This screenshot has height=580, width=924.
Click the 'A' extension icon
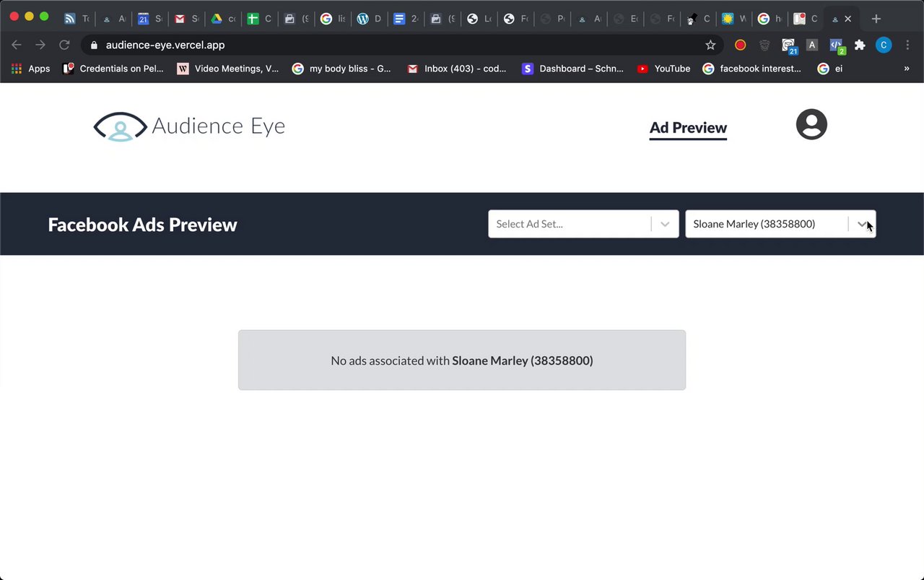pos(812,45)
